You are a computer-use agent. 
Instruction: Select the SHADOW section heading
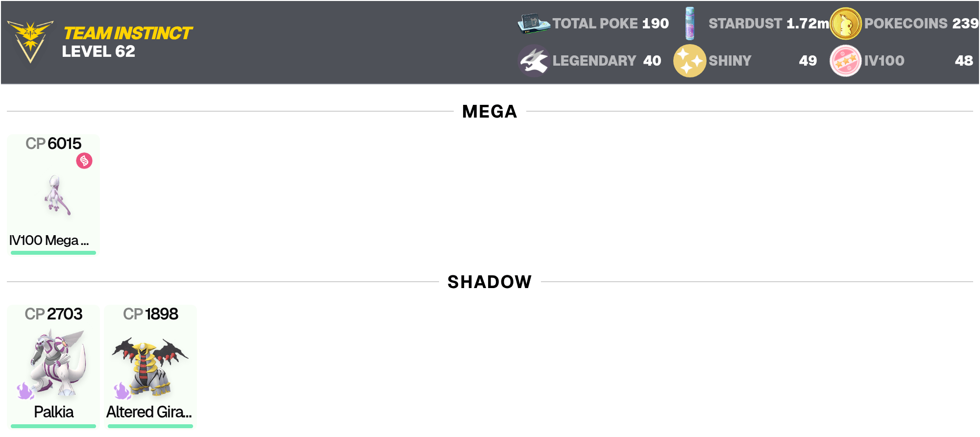tap(490, 282)
